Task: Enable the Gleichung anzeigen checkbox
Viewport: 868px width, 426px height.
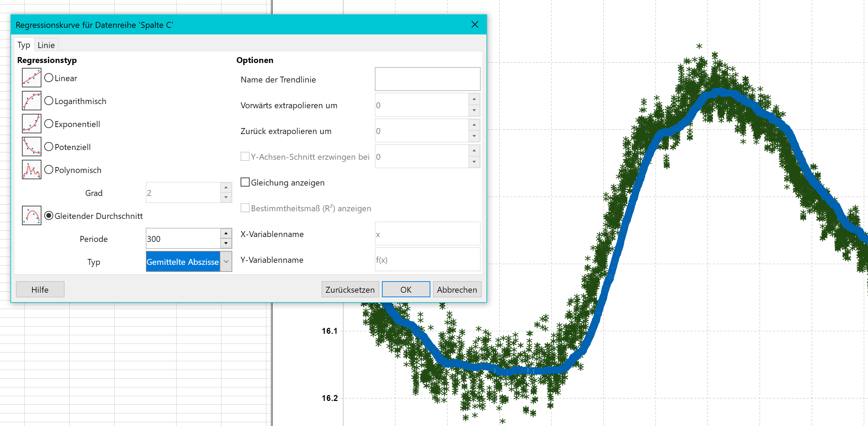Action: (x=245, y=182)
